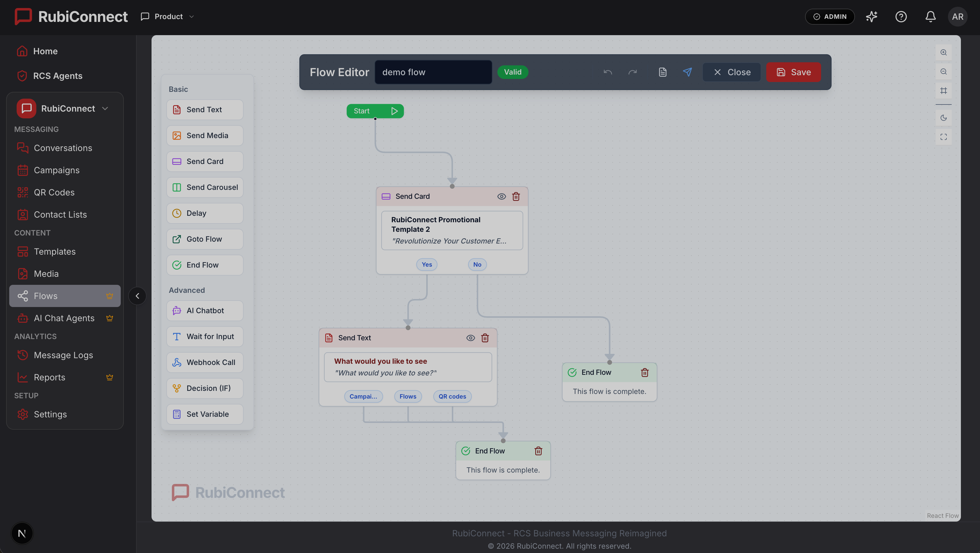Save the flow

coord(793,72)
